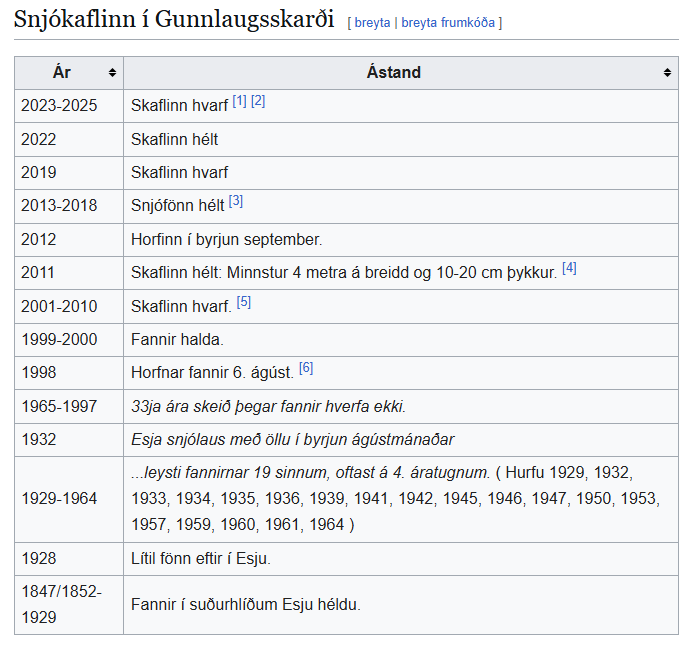Viewport: 697px width, 647px height.
Task: Open reference [5] after 'Skaflinn hvarf.'
Action: tap(244, 302)
